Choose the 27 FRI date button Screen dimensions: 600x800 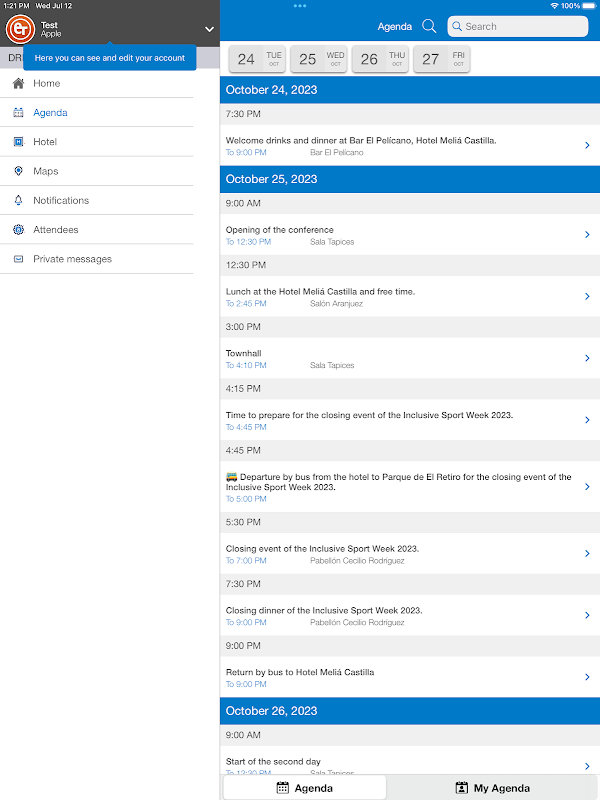point(441,59)
